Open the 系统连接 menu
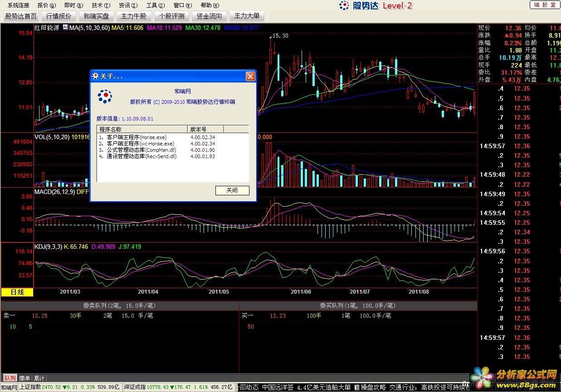This screenshot has width=561, height=392. [18, 5]
